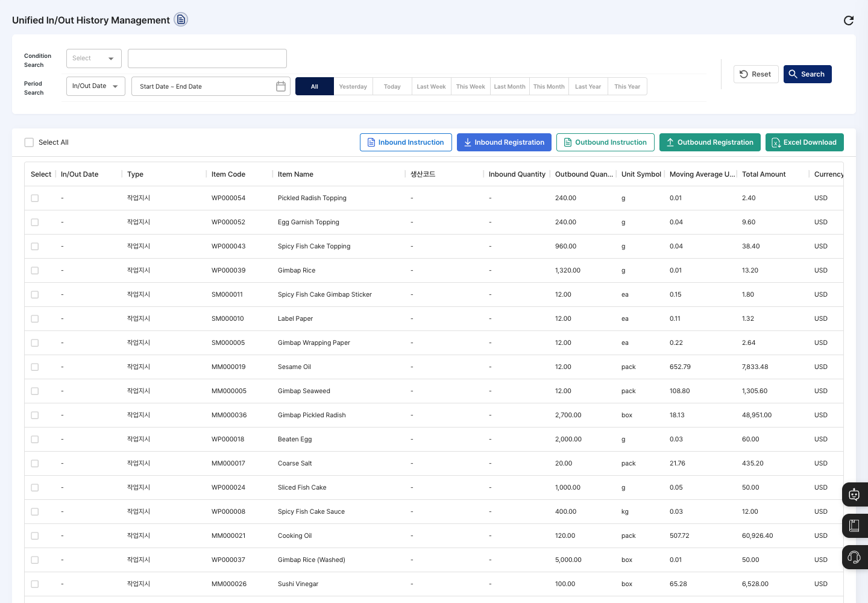
Task: Click the Gimbap Rice (Washed) cell
Action: click(x=312, y=560)
